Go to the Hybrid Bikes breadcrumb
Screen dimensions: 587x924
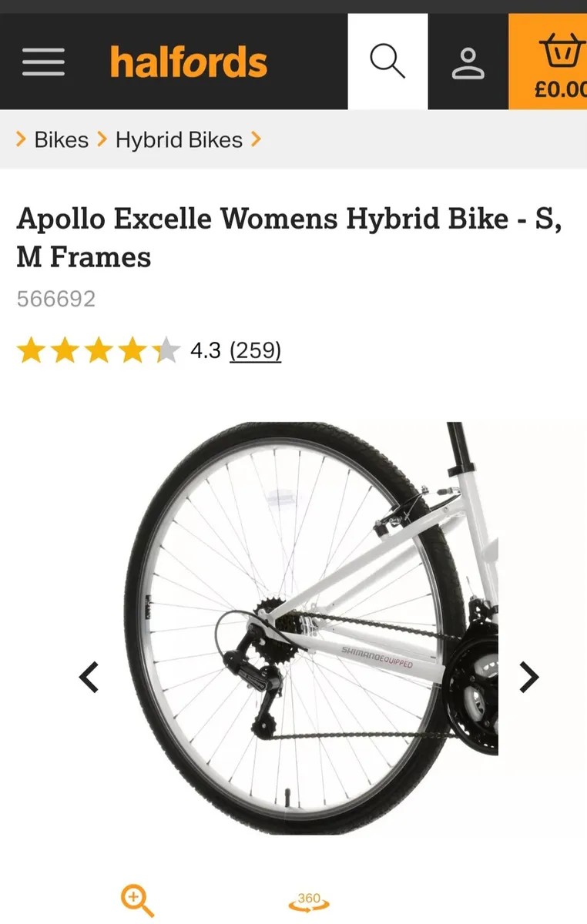tap(179, 140)
